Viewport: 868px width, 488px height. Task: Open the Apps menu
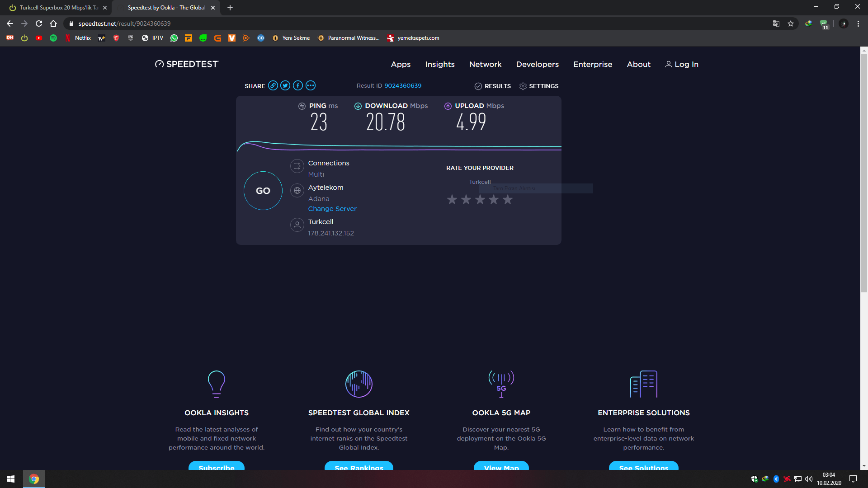401,64
